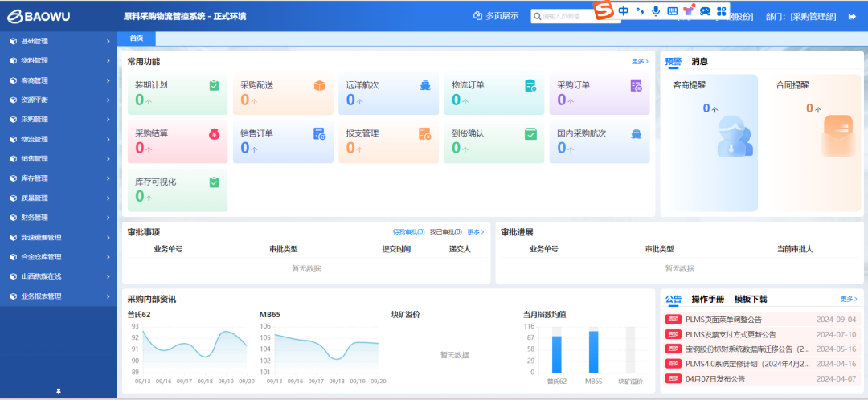
Task: Click the 远洋航次 ship icon
Action: [x=425, y=85]
